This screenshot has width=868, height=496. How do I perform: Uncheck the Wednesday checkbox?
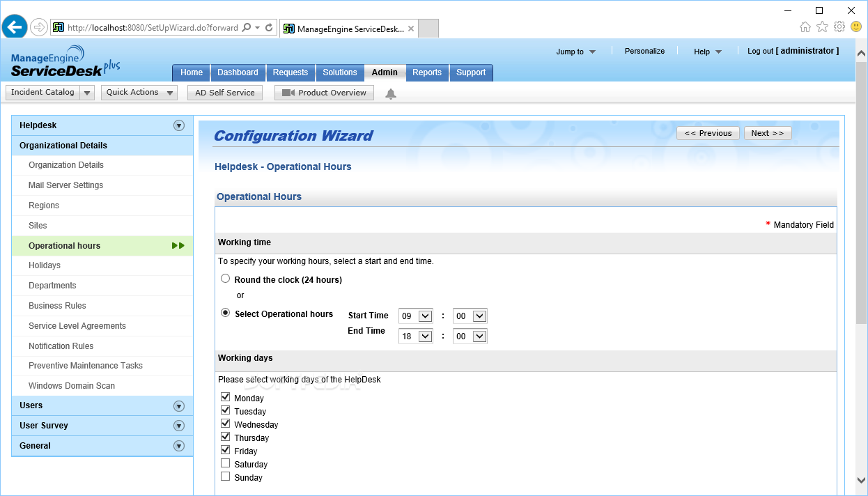[225, 424]
